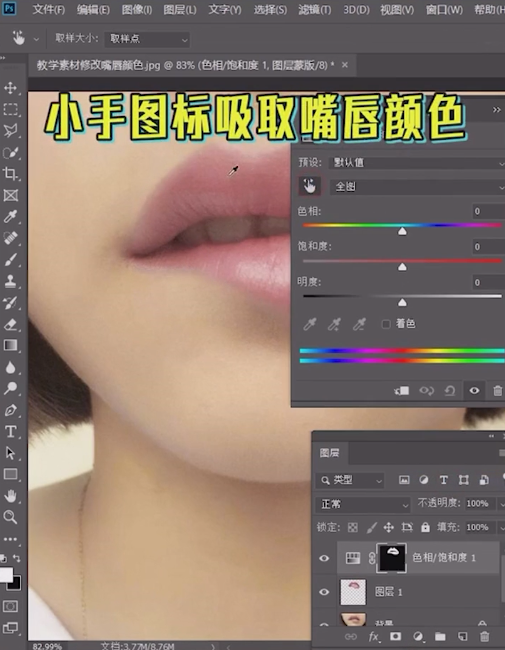
Task: Open the 正常 blend mode dropdown
Action: pyautogui.click(x=363, y=504)
